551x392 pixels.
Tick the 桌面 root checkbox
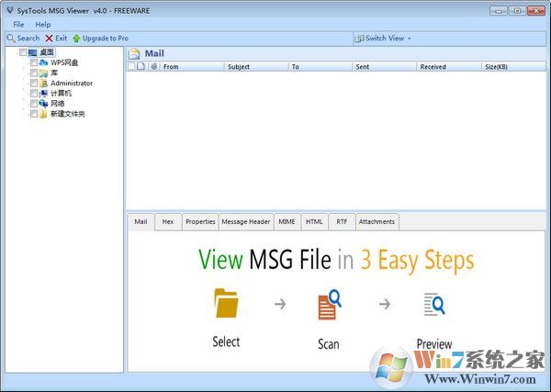[x=23, y=52]
